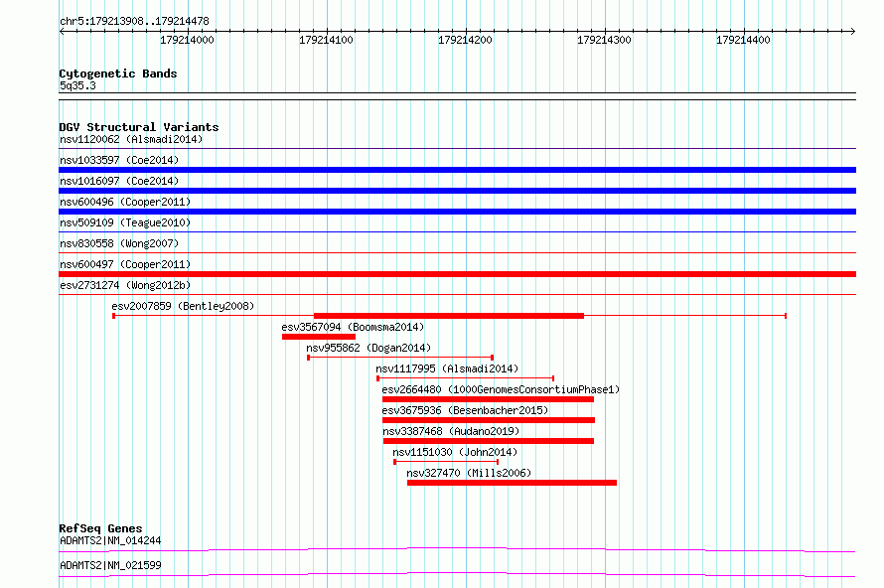Open gene ADAMTS2|NM_014244 label
The width and height of the screenshot is (884, 588).
pos(110,540)
